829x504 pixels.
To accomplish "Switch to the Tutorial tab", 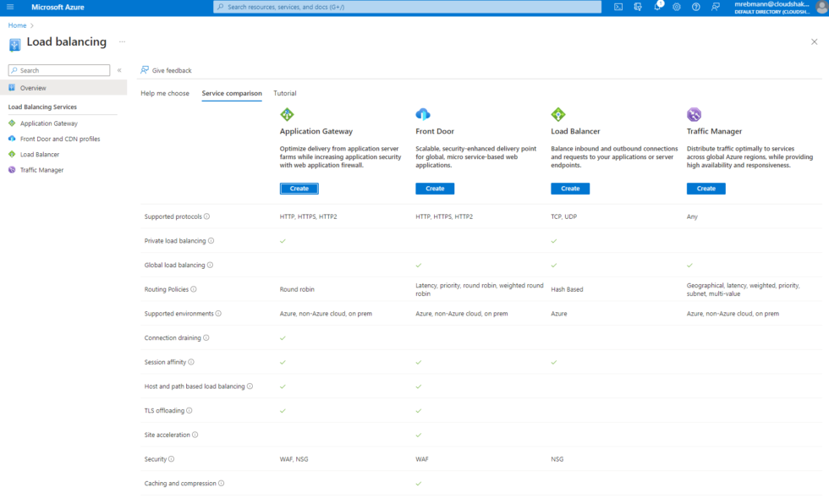I will click(x=284, y=93).
